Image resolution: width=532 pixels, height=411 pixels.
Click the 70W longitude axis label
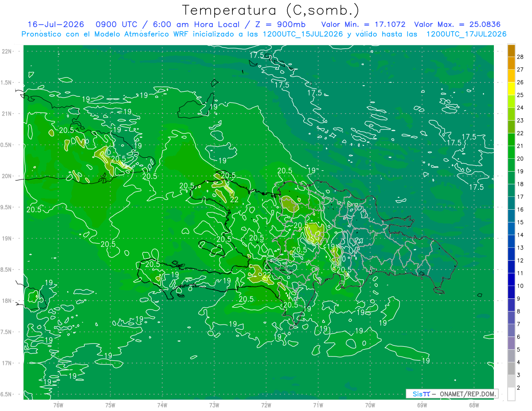pyautogui.click(x=370, y=405)
